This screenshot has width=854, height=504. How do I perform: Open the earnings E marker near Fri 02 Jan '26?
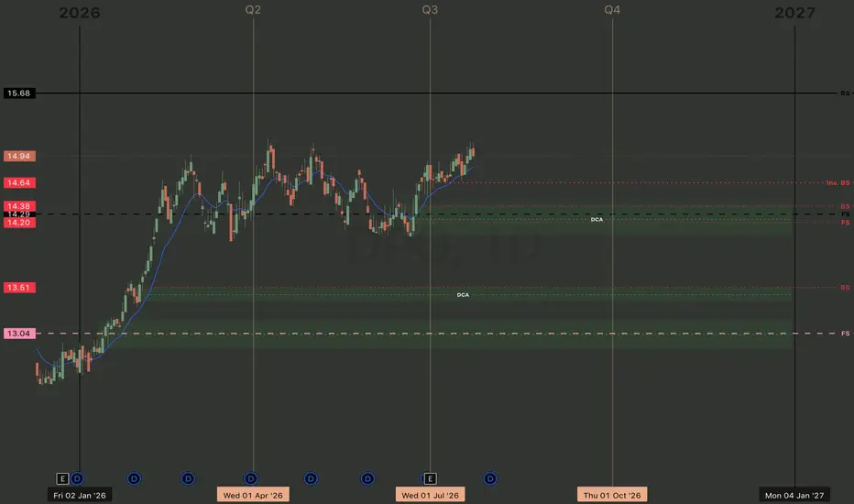62,478
